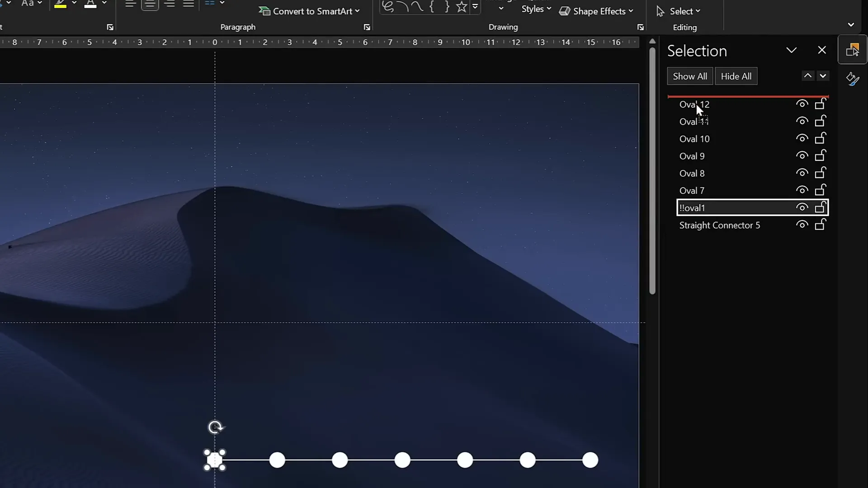Screen dimensions: 868x488
Task: Hide Oval 12 using eye icon
Action: [x=802, y=104]
